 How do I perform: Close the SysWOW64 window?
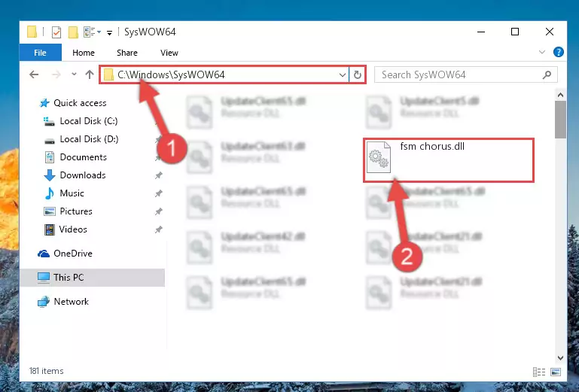click(550, 32)
